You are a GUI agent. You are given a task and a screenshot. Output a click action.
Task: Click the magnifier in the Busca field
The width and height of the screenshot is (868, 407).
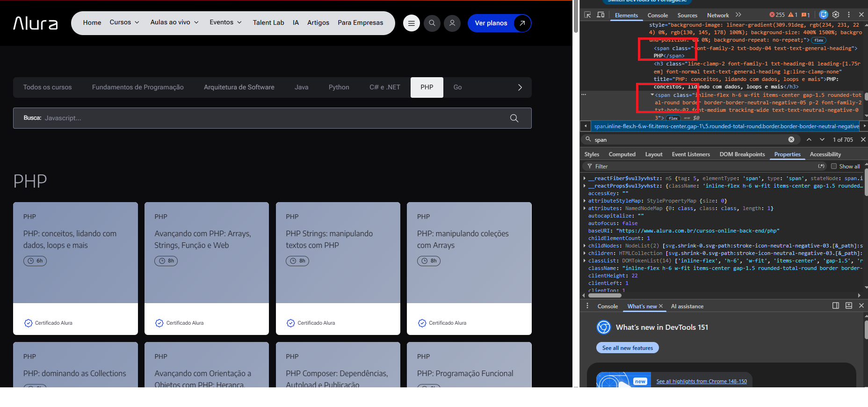click(514, 118)
